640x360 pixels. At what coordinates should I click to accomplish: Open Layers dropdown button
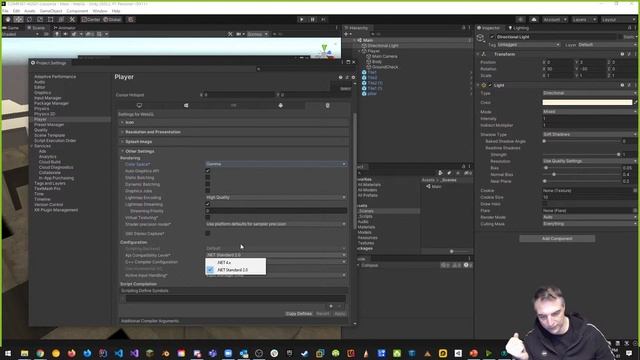tap(583, 19)
